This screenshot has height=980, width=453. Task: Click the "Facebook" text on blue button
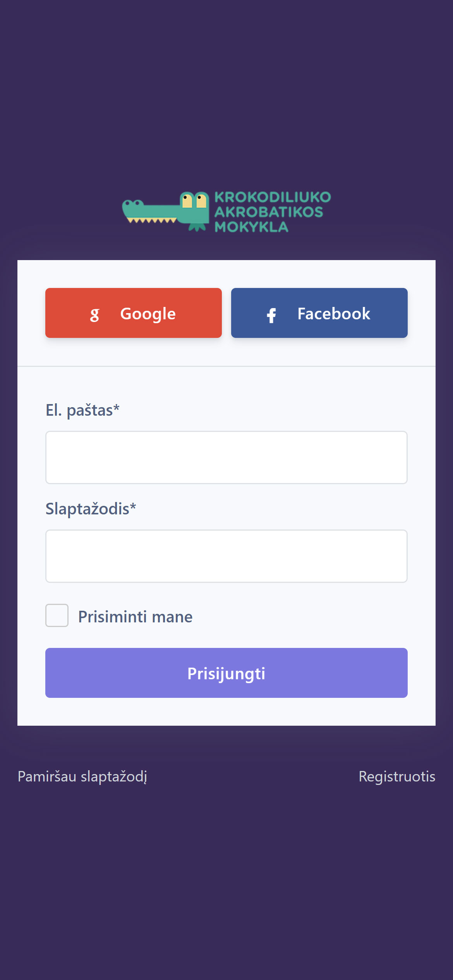(x=334, y=314)
